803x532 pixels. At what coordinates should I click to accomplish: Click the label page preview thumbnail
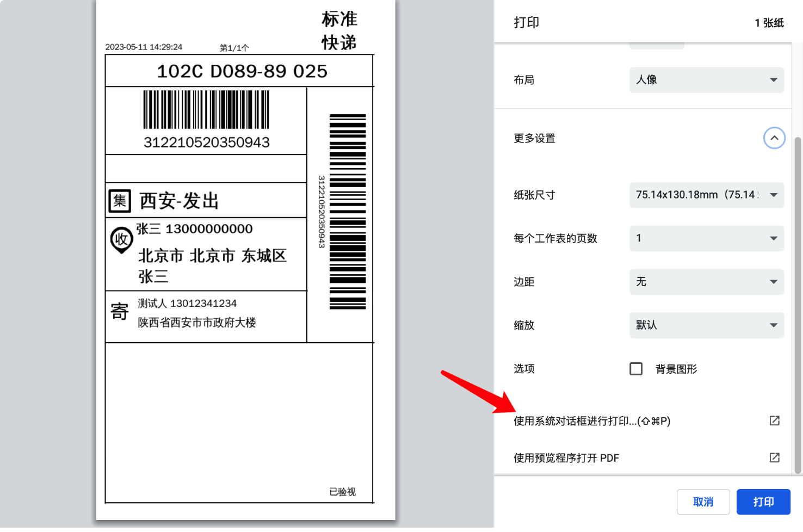246,260
